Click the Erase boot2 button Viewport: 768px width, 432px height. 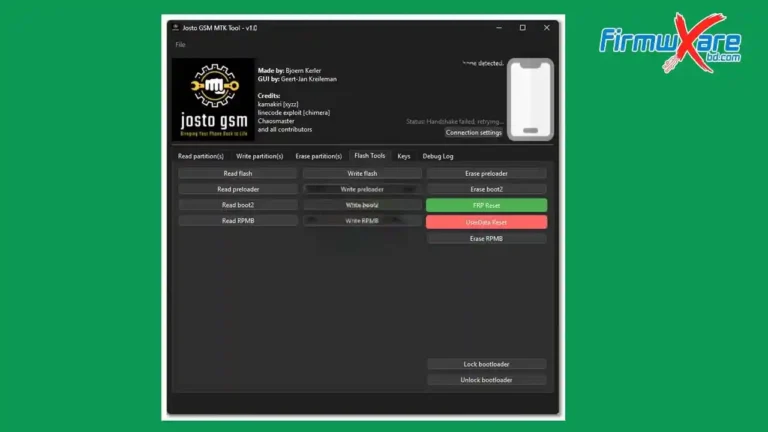coord(486,189)
